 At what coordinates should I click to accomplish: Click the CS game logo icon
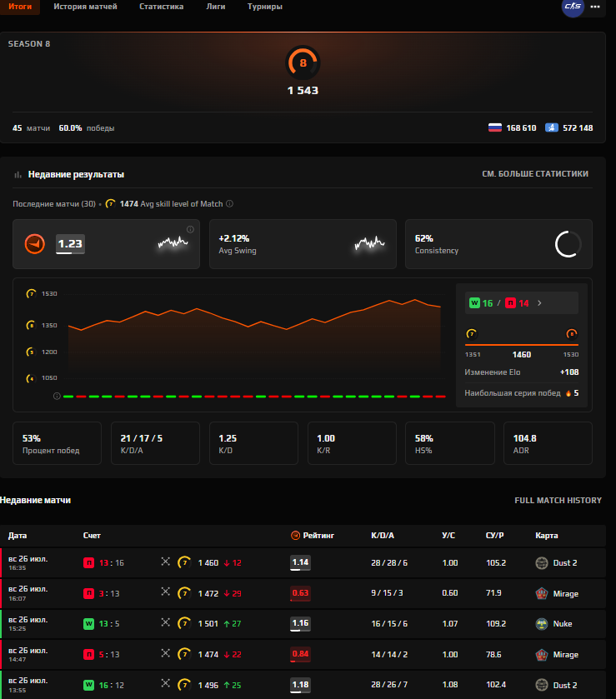tap(573, 6)
